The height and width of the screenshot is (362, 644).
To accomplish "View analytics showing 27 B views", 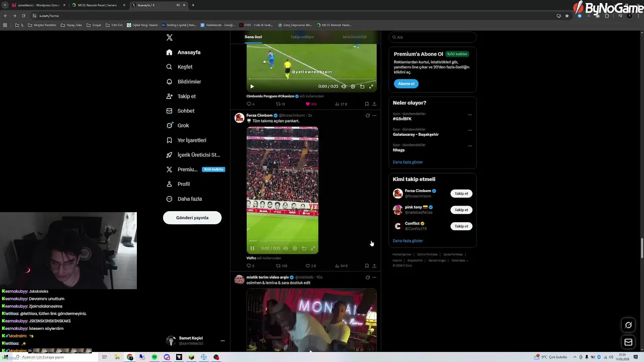I will (341, 104).
